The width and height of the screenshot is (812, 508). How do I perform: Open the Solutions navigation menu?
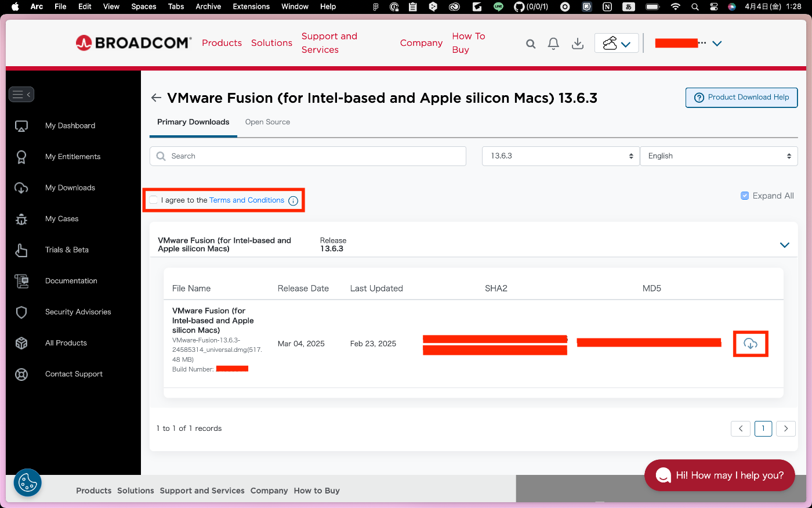[x=271, y=43]
